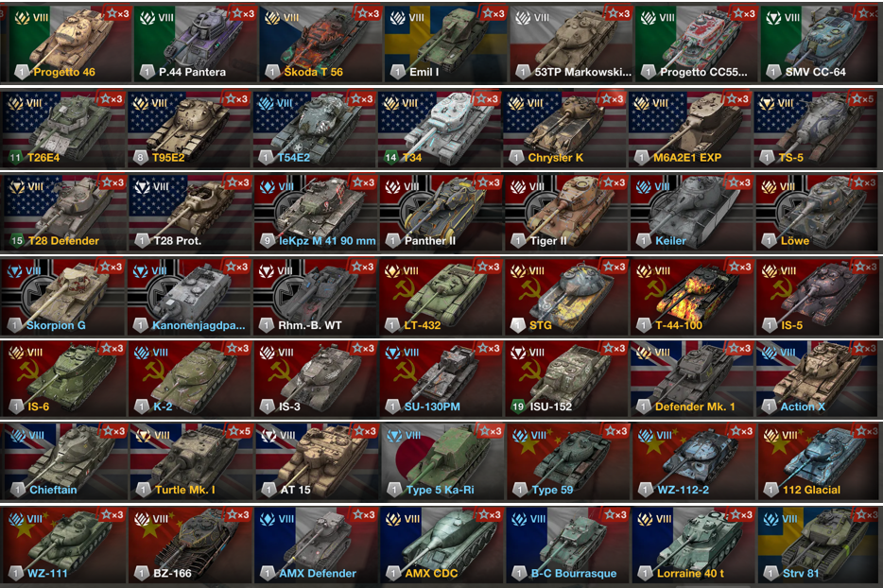This screenshot has height=588, width=883.
Task: Select the T28 Defender tank
Action: pos(65,213)
